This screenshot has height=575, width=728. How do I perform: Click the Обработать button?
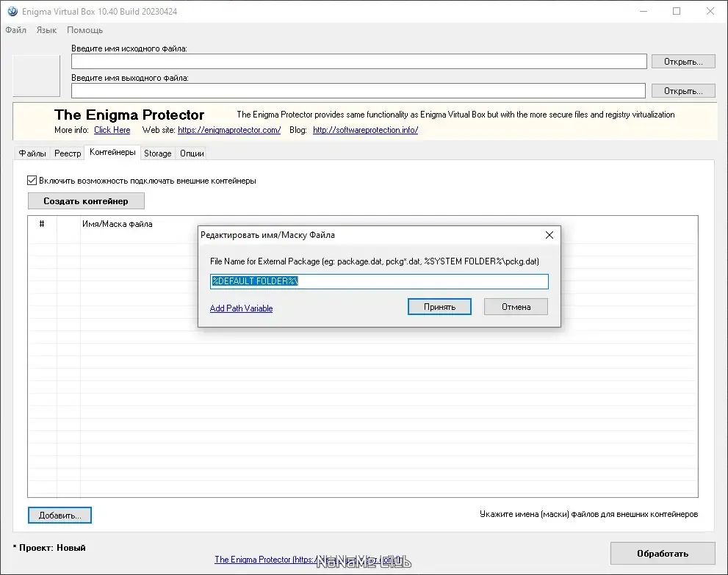[x=663, y=553]
